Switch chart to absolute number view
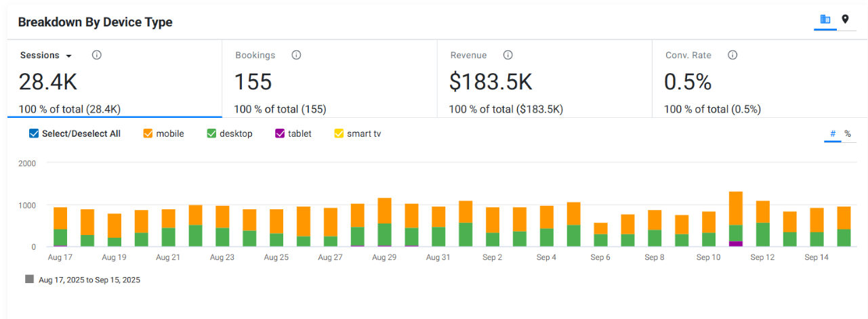 pyautogui.click(x=833, y=133)
